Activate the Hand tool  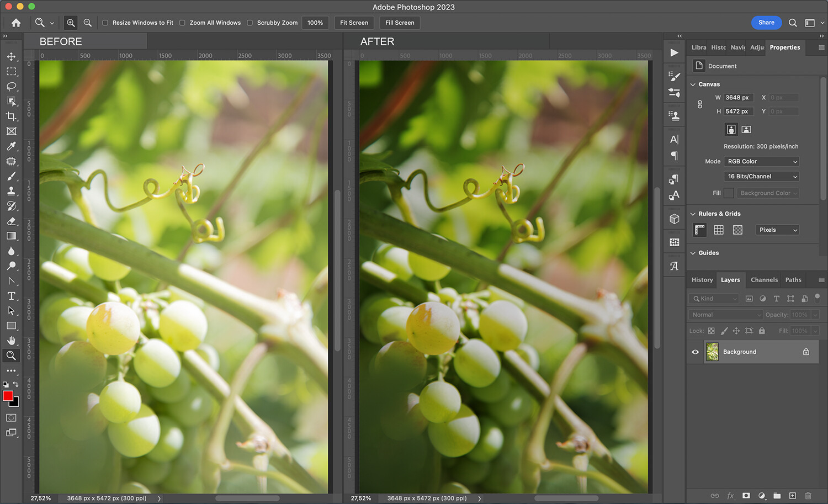[x=11, y=341]
